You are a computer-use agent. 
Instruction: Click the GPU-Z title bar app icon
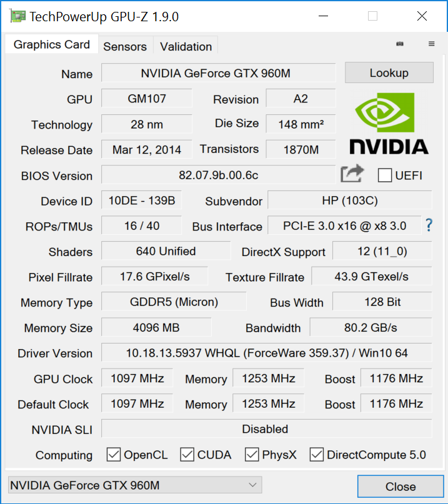[17, 16]
